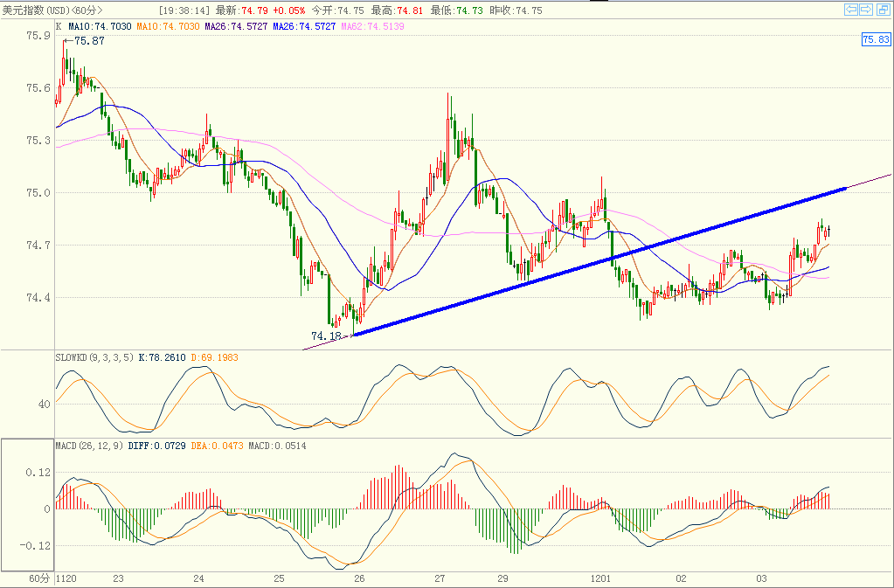This screenshot has height=588, width=894.
Task: Click the pink MA62:74.5139 legend label
Action: (x=373, y=26)
